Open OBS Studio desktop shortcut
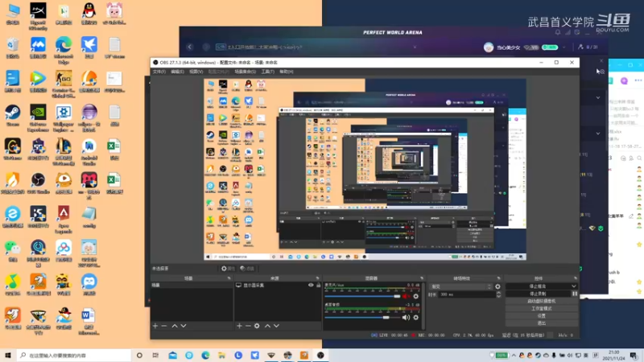This screenshot has width=644, height=362. pyautogui.click(x=38, y=183)
